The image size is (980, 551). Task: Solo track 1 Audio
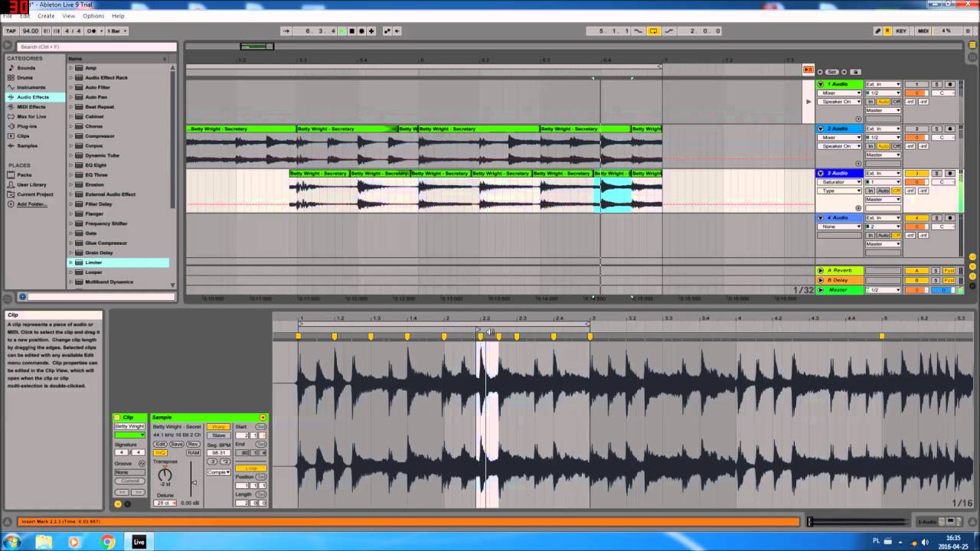[x=936, y=84]
